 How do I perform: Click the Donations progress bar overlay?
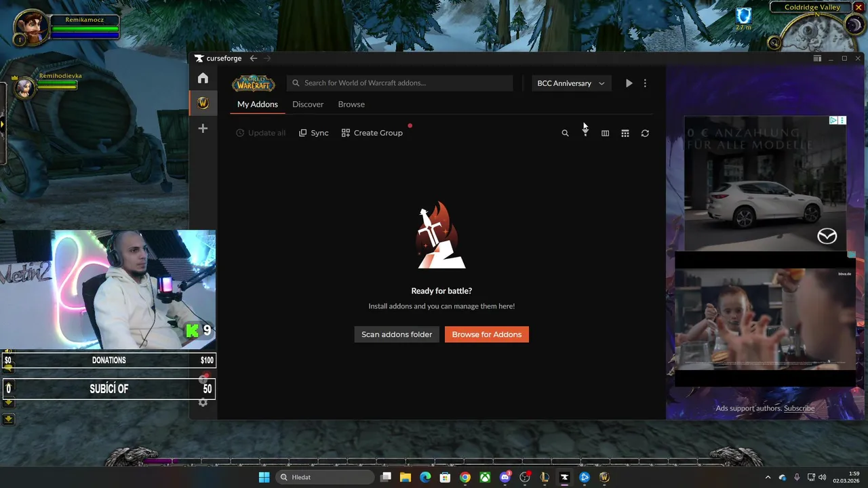coord(108,361)
